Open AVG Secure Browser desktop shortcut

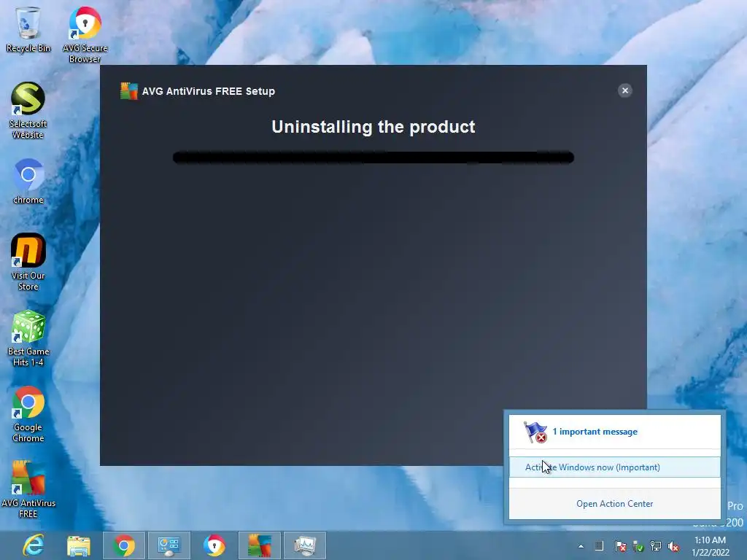[85, 34]
